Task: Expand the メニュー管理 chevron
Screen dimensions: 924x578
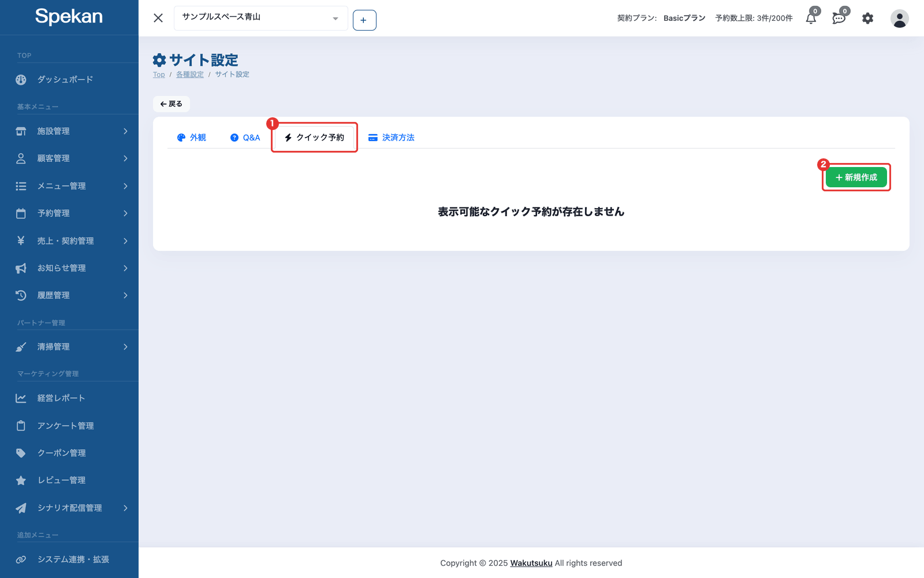Action: click(125, 186)
